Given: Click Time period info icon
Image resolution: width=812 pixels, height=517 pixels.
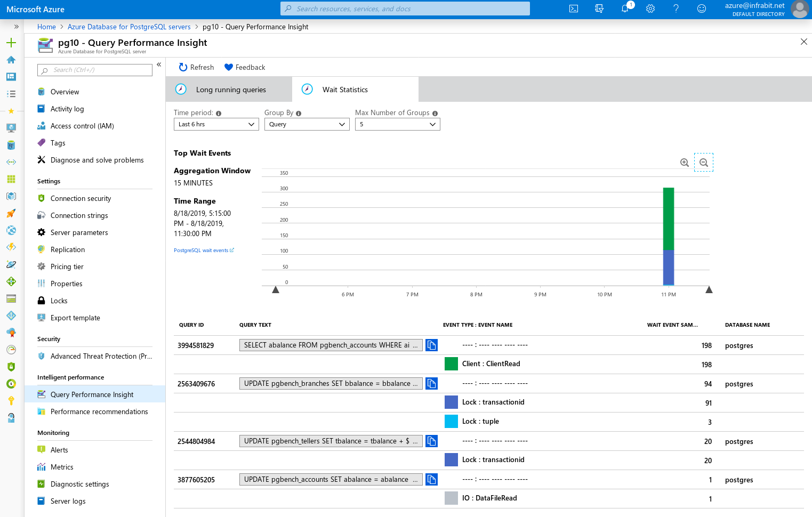Looking at the screenshot, I should point(219,114).
